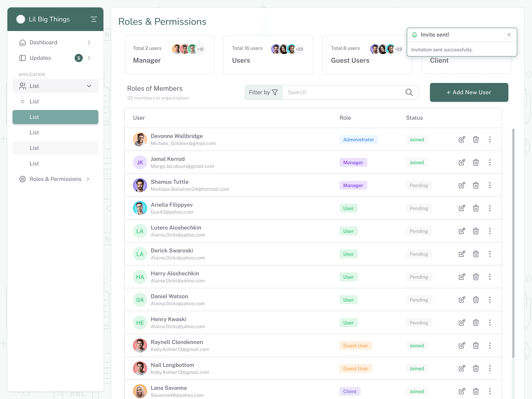
Task: Expand the Dashboard menu chevron
Action: (x=89, y=43)
